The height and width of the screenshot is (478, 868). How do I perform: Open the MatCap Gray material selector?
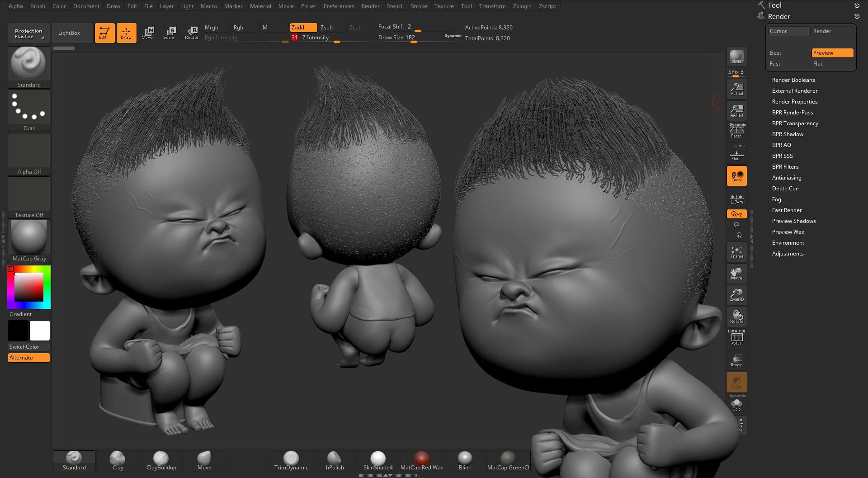click(29, 241)
